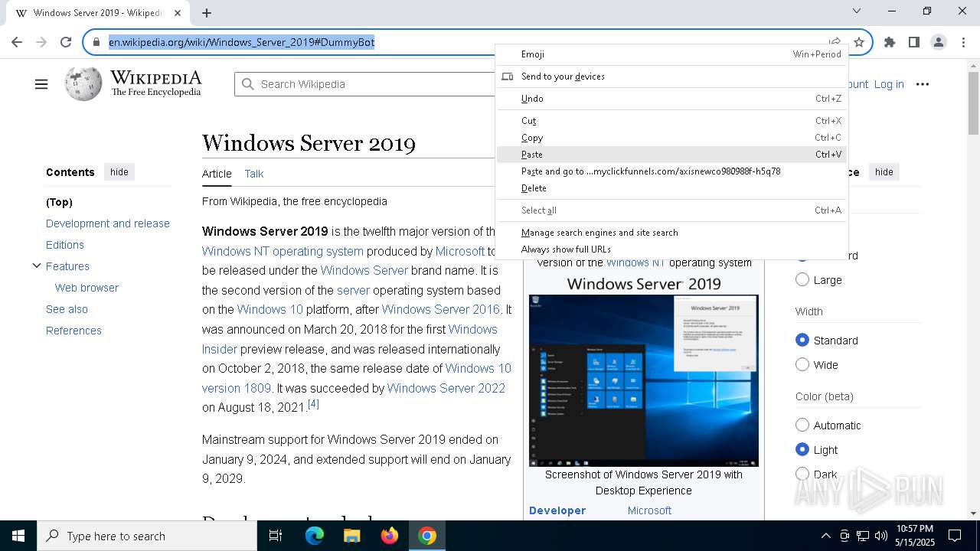Open the Chrome profile avatar
The image size is (980, 551).
[x=939, y=42]
